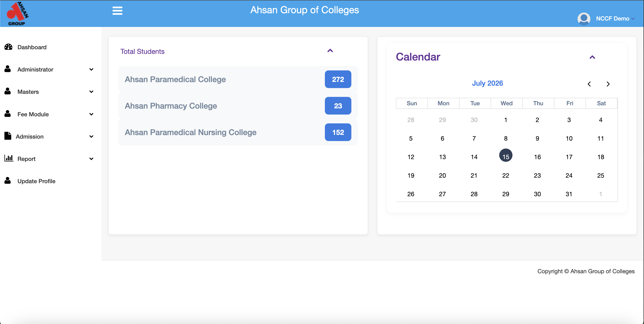The width and height of the screenshot is (644, 324).
Task: Select Ahsan Pharmacy College row
Action: tap(238, 106)
